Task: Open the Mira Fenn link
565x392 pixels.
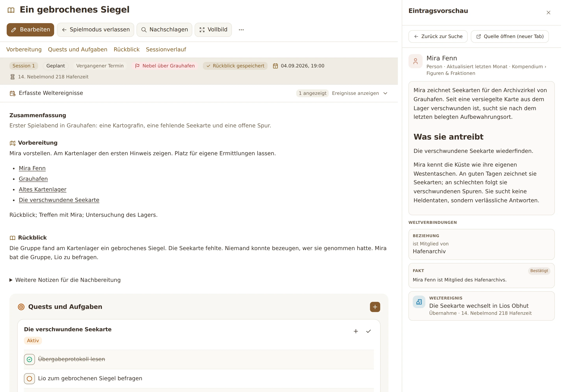Action: click(32, 168)
